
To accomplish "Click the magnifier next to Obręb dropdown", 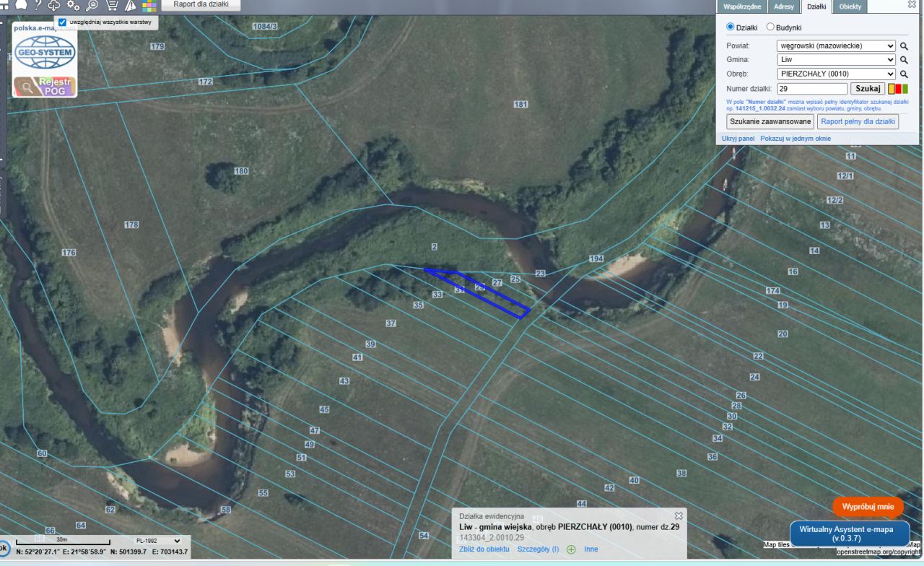I will point(903,74).
